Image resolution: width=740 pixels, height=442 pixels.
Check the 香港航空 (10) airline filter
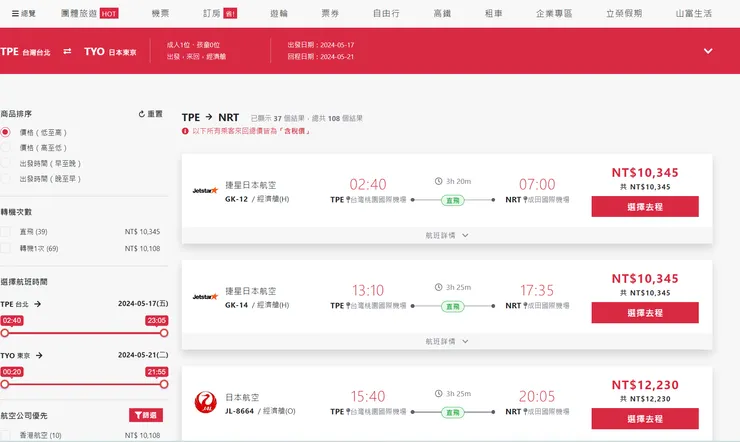pos(6,435)
